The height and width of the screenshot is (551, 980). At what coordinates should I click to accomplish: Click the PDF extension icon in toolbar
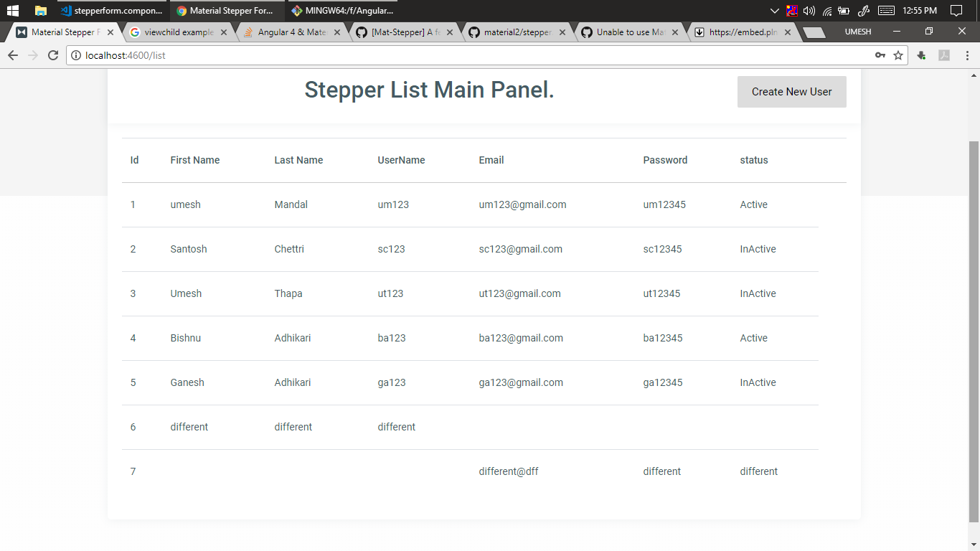click(x=944, y=55)
